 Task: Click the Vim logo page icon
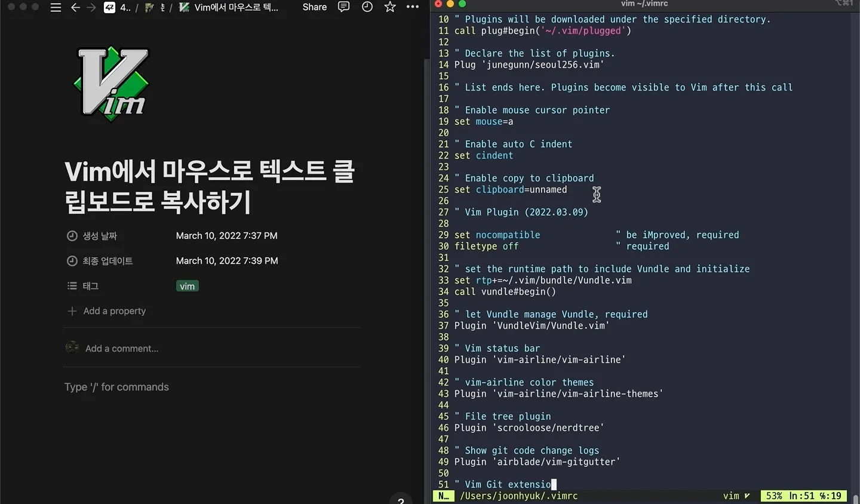pyautogui.click(x=111, y=84)
